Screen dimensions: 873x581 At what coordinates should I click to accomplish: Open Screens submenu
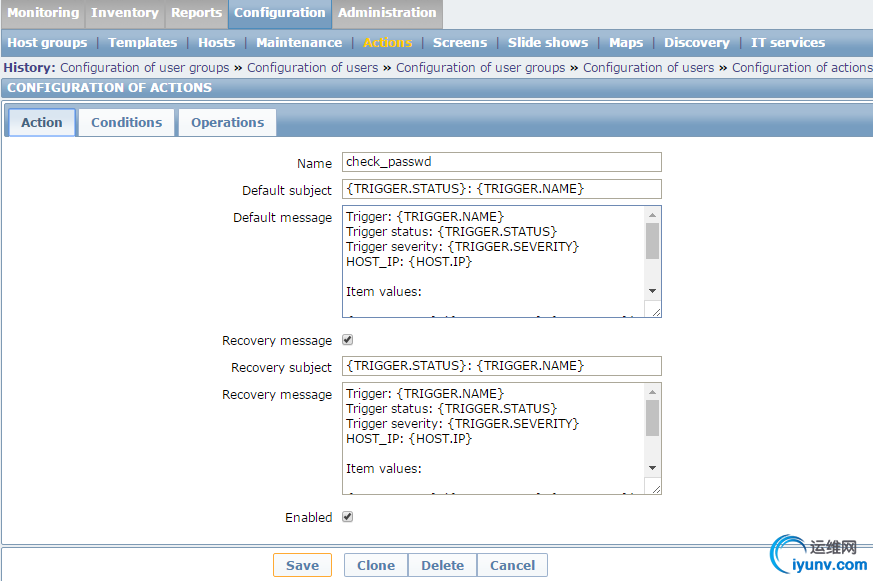460,43
